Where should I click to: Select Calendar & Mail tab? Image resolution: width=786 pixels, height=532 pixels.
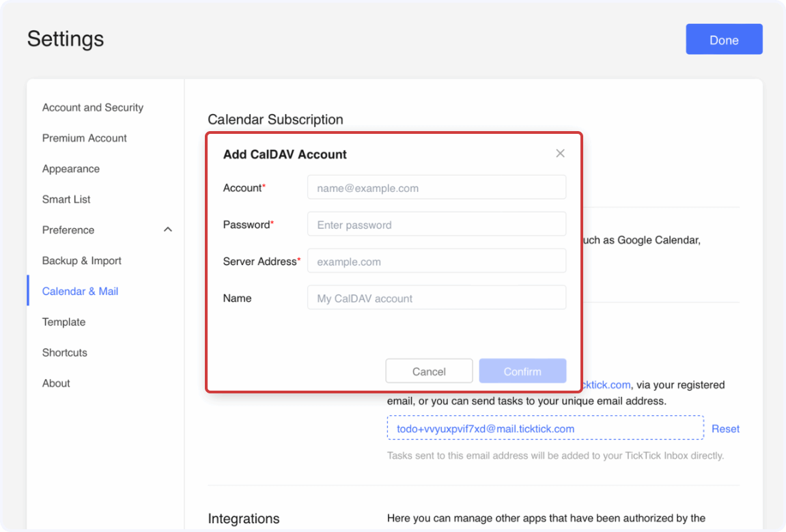[x=80, y=292]
